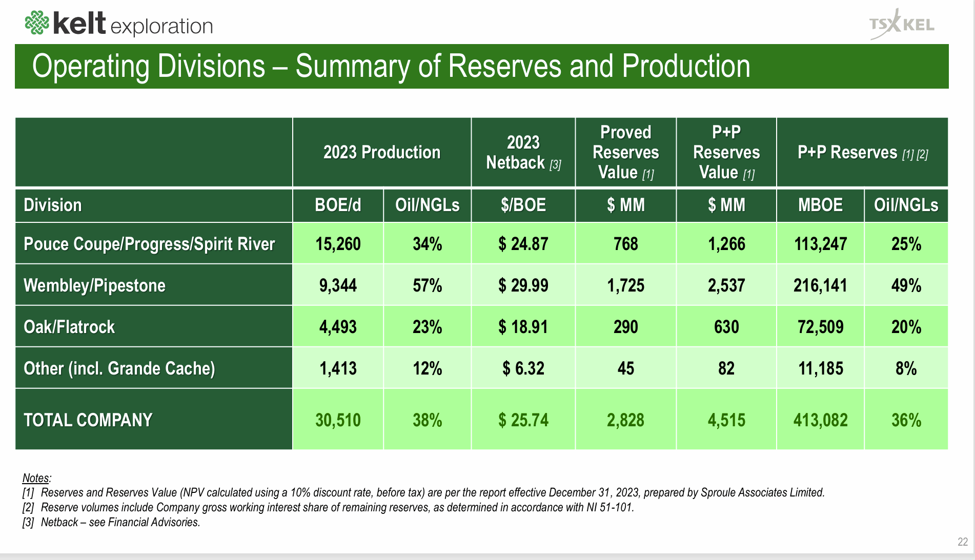Screen dimensions: 975x560
Task: Select the 30,510 total BOE/d value
Action: (337, 420)
